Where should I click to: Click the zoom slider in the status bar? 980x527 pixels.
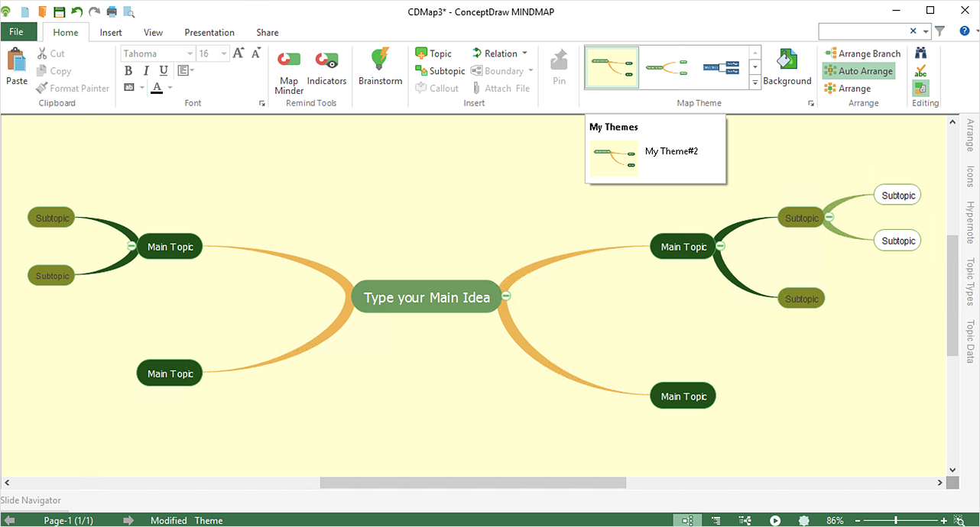click(x=895, y=521)
